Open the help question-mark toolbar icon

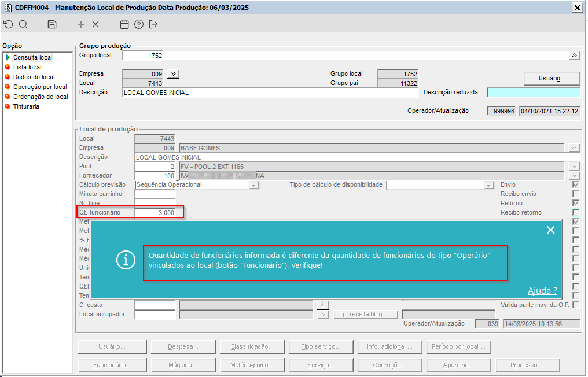click(x=139, y=24)
